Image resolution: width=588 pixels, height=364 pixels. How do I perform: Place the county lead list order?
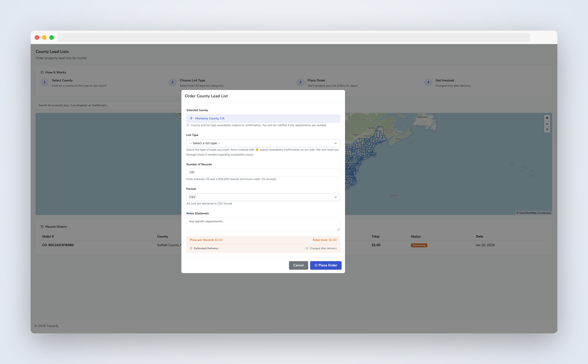click(325, 265)
